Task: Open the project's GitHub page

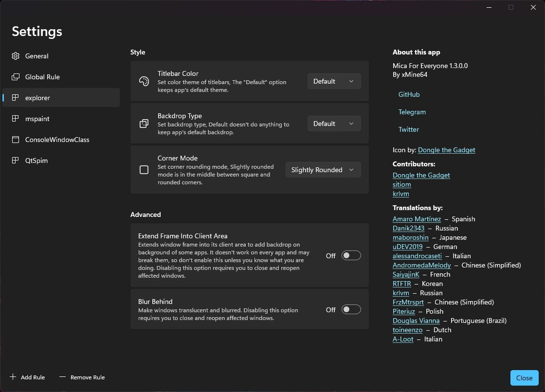Action: click(409, 94)
